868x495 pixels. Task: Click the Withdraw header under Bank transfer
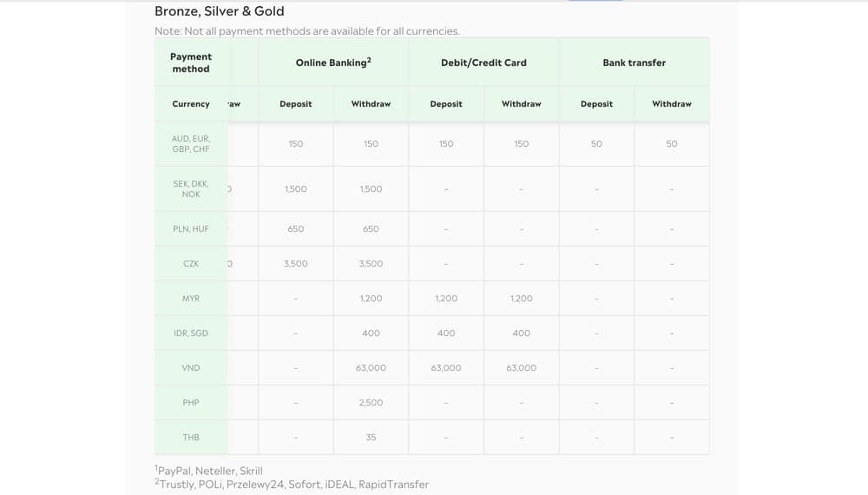pos(672,103)
